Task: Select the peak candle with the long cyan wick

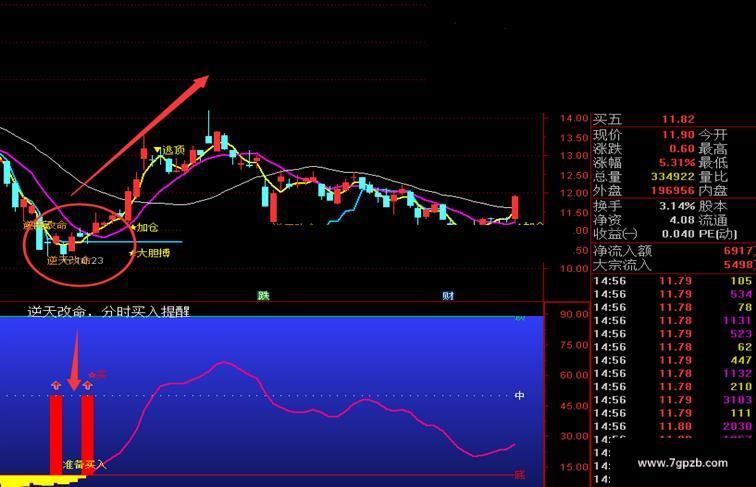Action: click(x=209, y=128)
